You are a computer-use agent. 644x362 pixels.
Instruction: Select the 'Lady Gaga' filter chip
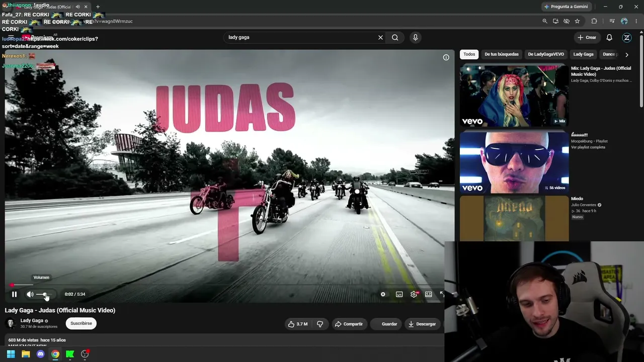(x=583, y=54)
